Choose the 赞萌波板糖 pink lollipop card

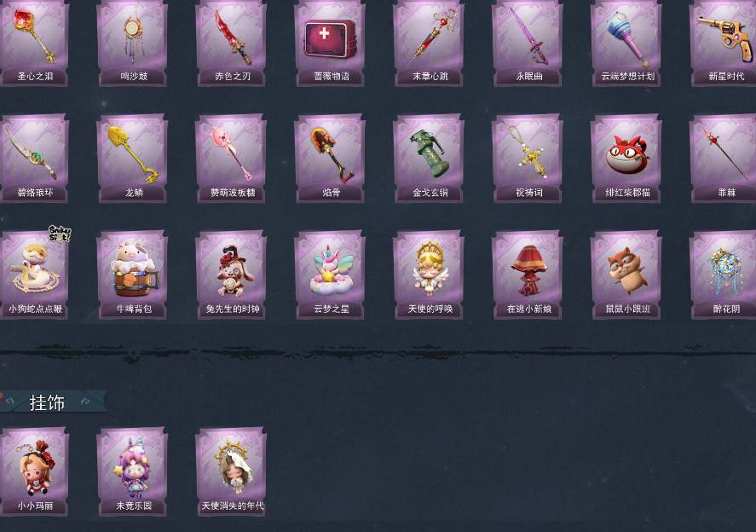click(231, 159)
